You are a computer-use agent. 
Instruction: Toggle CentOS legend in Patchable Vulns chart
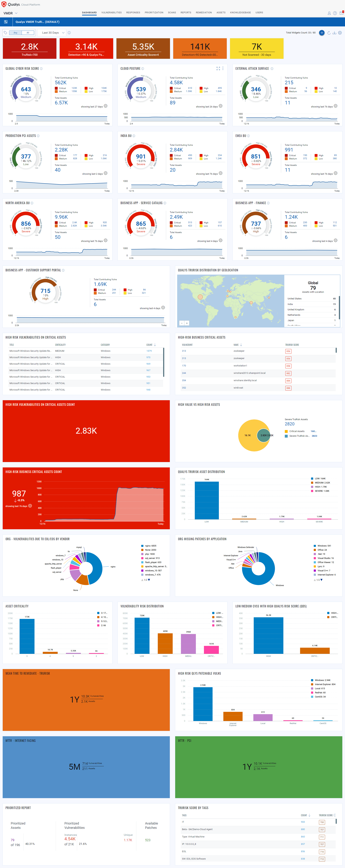coord(318,697)
